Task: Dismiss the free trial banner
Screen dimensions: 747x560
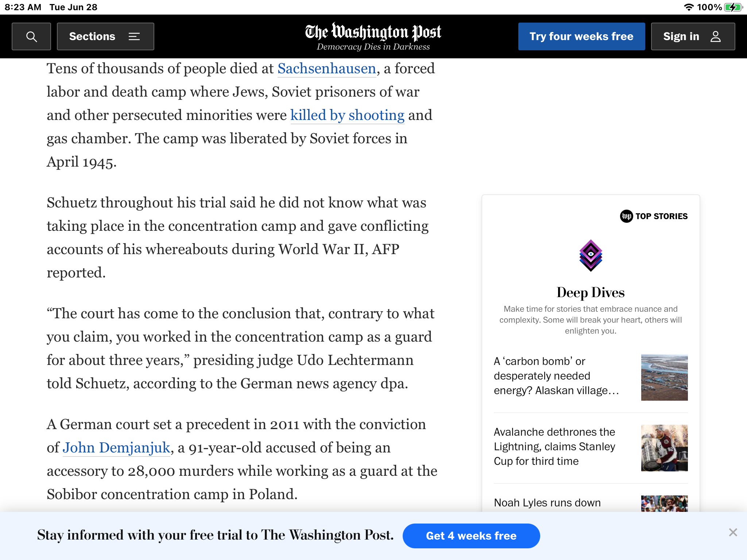Action: point(733,533)
